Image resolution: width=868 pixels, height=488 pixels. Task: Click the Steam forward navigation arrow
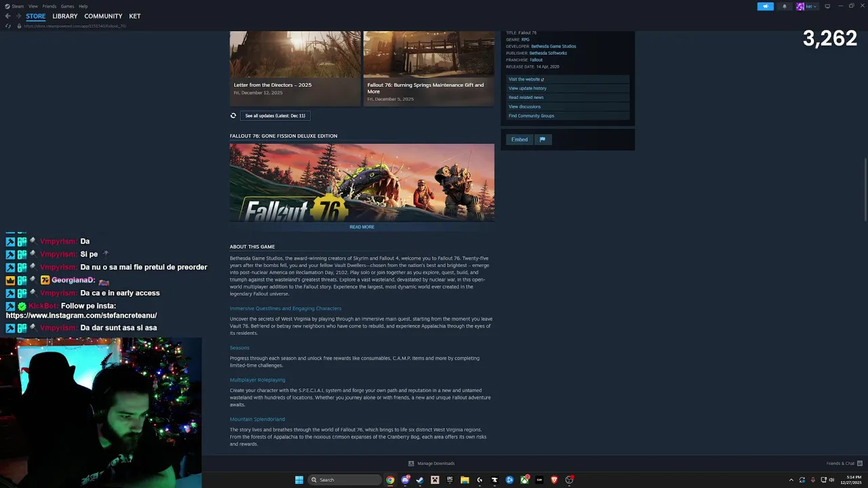click(x=18, y=16)
